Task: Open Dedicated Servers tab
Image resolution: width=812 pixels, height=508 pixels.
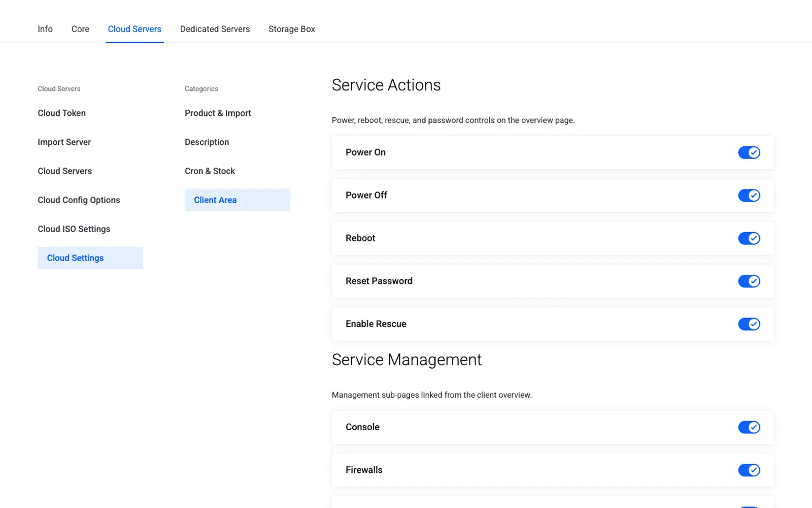Action: 215,29
